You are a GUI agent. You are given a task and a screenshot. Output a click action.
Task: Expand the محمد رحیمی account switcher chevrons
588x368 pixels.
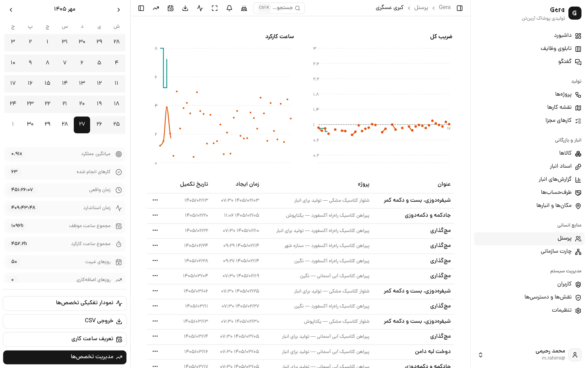tap(480, 355)
